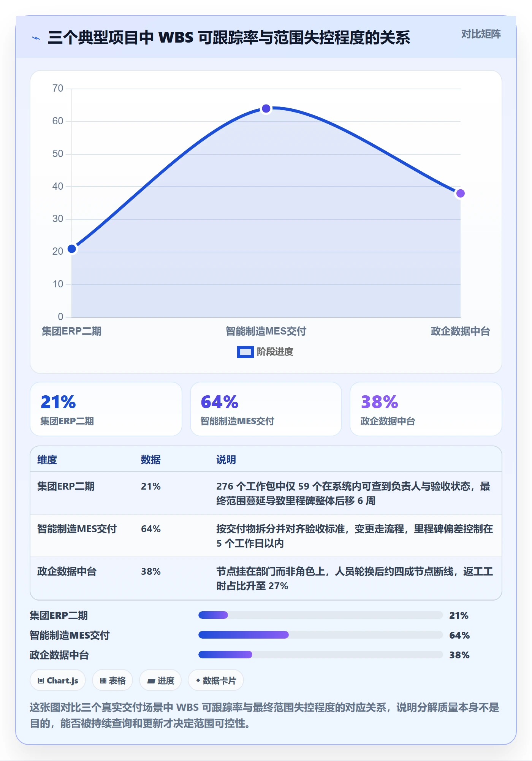Click the 对比矩阵 label in the header

(481, 34)
